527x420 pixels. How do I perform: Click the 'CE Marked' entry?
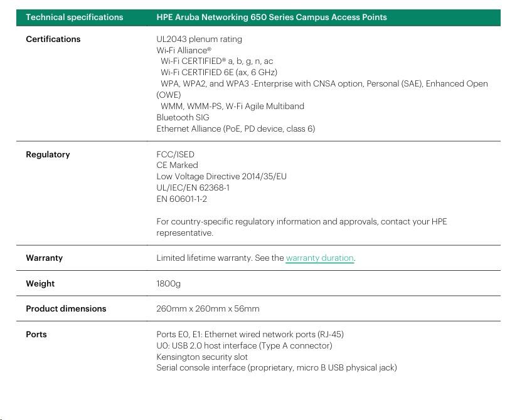[177, 165]
